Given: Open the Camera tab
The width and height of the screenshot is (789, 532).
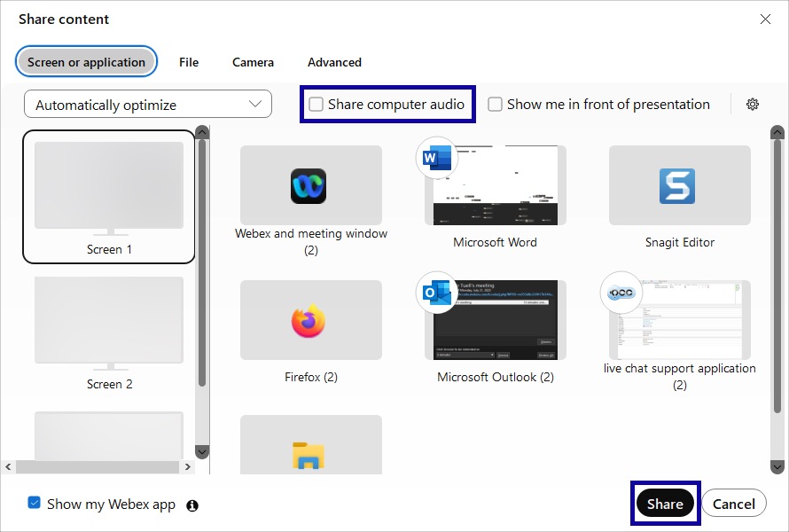Looking at the screenshot, I should [x=254, y=62].
